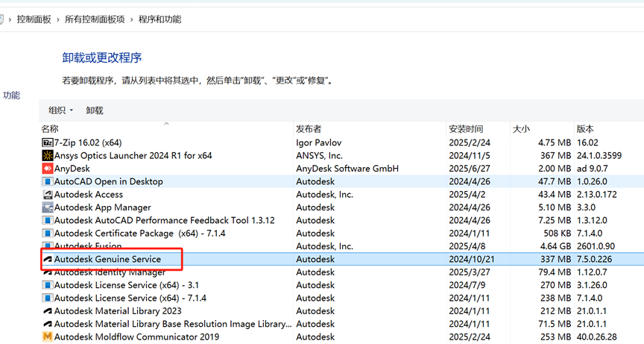The height and width of the screenshot is (344, 644).
Task: Select Autodesk Moldflow Communicator 2019 entry
Action: 136,337
